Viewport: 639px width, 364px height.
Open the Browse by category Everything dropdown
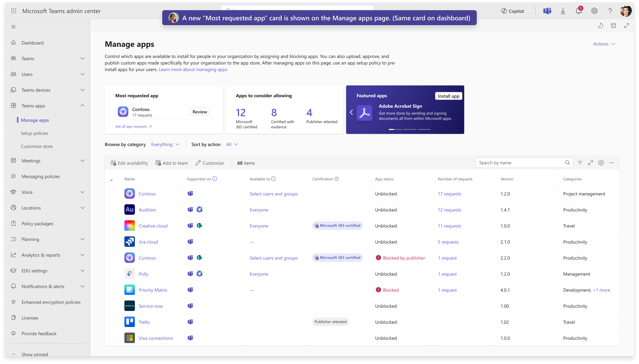tap(165, 144)
